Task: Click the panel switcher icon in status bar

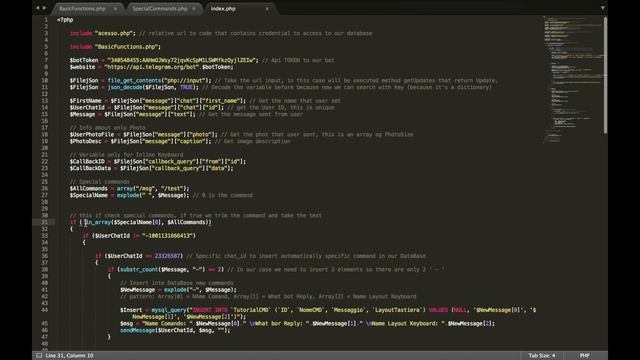Action: (39, 356)
